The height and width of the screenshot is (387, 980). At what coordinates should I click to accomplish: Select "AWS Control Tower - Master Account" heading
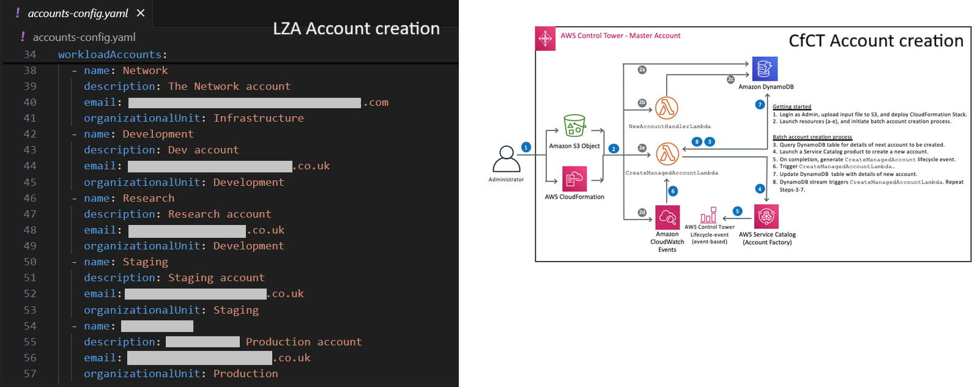click(x=620, y=35)
